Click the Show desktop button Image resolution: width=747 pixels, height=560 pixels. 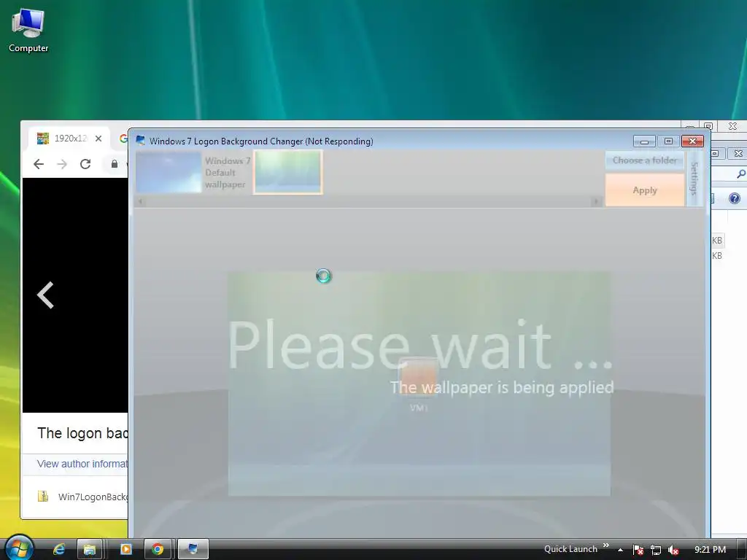point(741,550)
